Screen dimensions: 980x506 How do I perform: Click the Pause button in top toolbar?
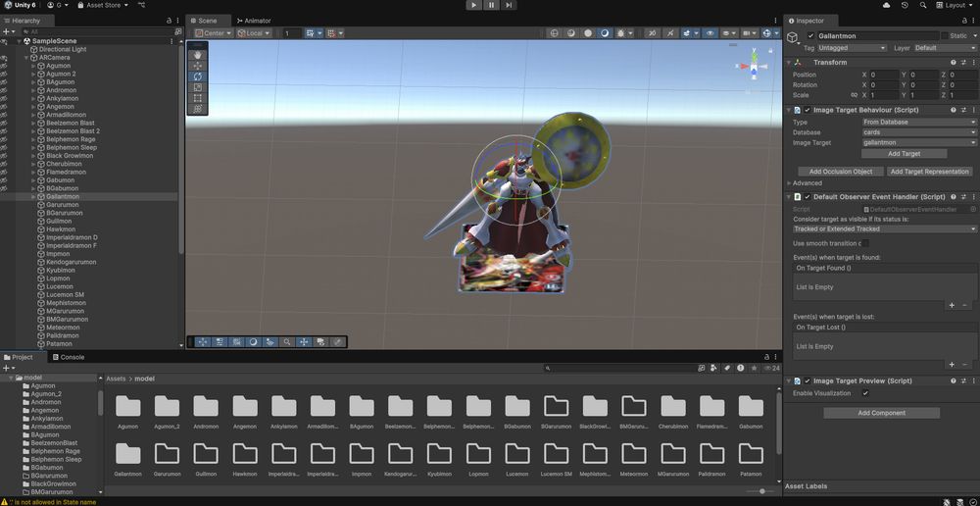pos(491,5)
